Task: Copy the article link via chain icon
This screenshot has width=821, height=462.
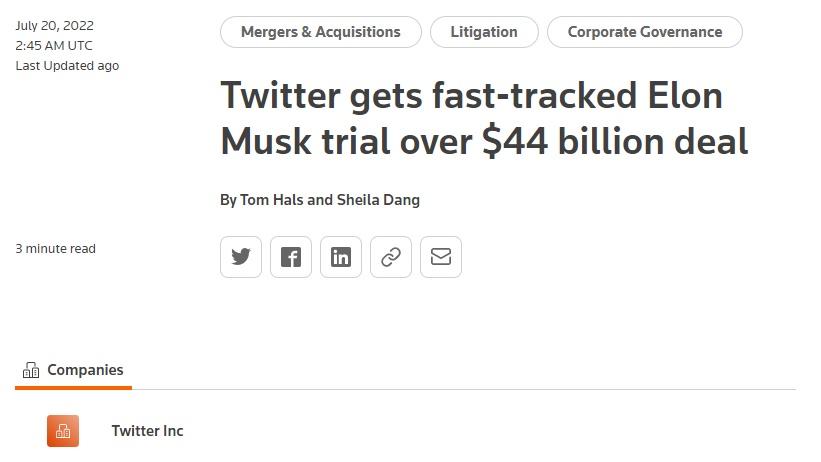Action: [391, 257]
